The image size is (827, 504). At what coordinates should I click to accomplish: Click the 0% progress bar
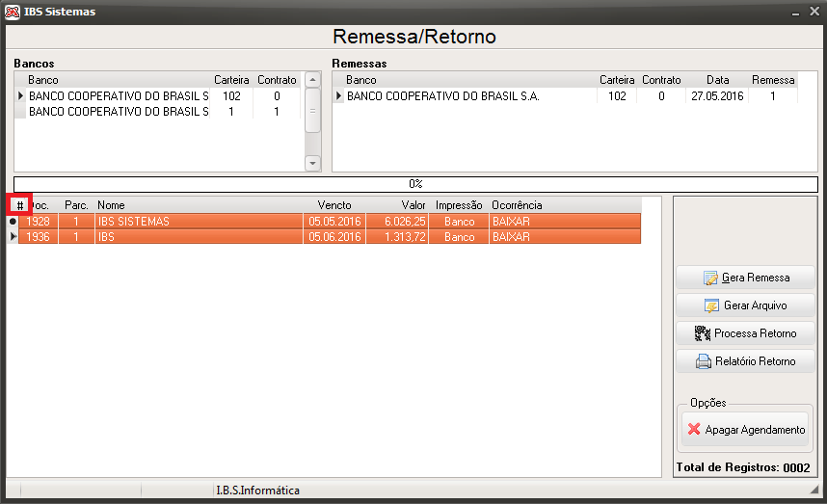[x=415, y=184]
